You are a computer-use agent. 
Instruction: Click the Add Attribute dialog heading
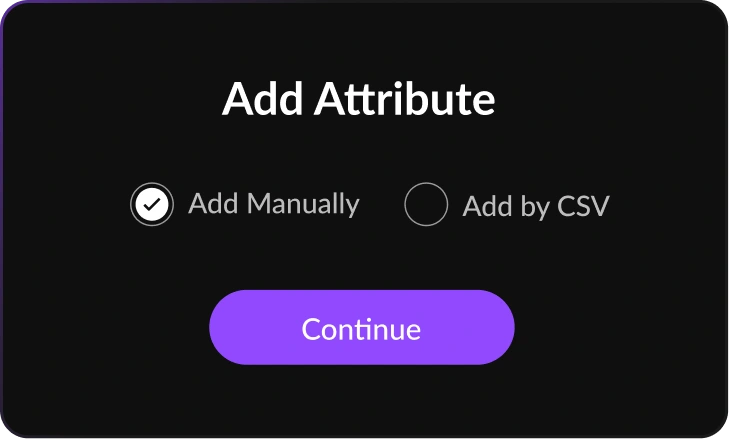coord(359,100)
